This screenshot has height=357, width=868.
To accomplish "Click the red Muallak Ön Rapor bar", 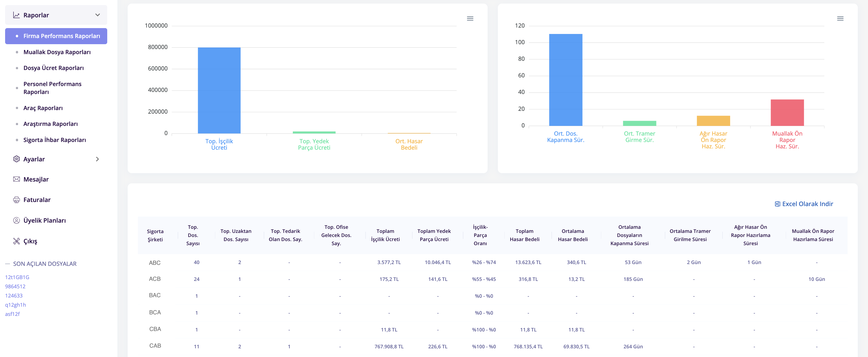I will coord(787,113).
